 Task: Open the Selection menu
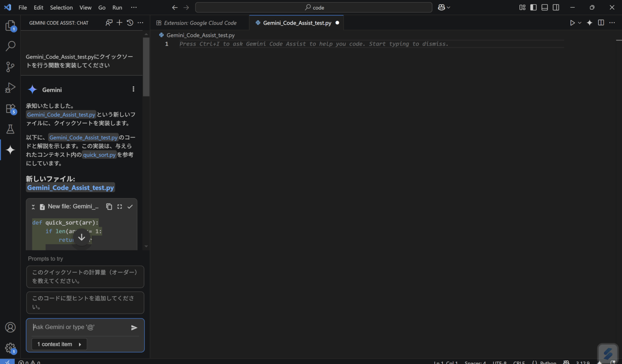pyautogui.click(x=61, y=8)
